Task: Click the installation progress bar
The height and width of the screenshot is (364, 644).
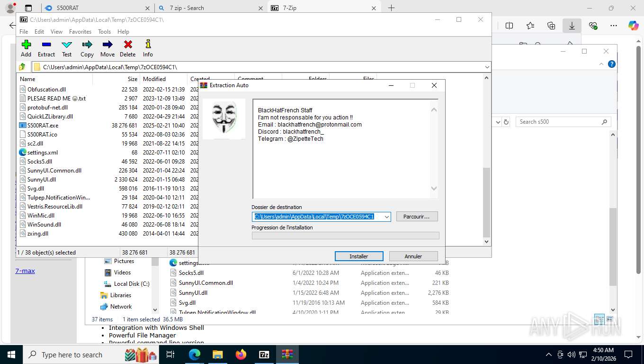Action: 345,236
